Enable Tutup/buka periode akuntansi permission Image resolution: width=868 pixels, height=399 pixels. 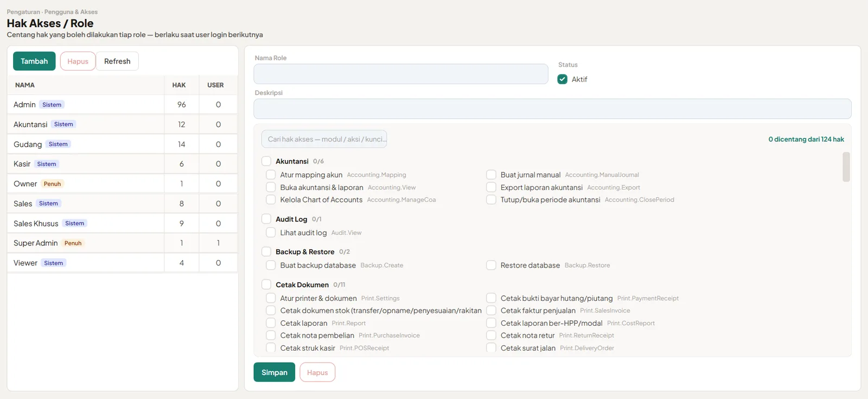pos(491,200)
